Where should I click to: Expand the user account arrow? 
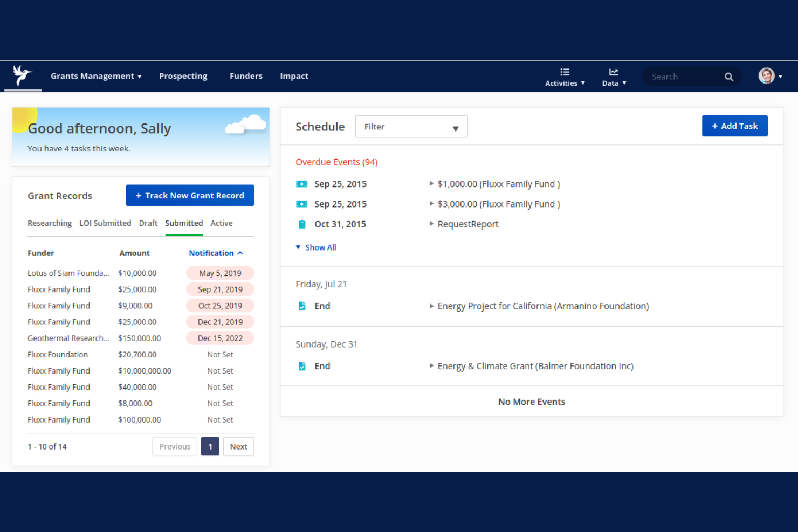tap(780, 77)
